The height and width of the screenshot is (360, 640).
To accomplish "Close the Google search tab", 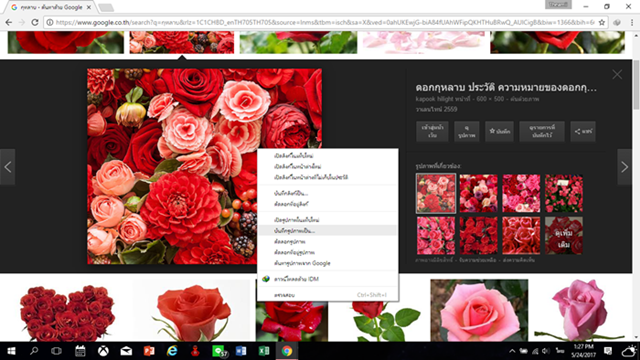I will coord(89,7).
